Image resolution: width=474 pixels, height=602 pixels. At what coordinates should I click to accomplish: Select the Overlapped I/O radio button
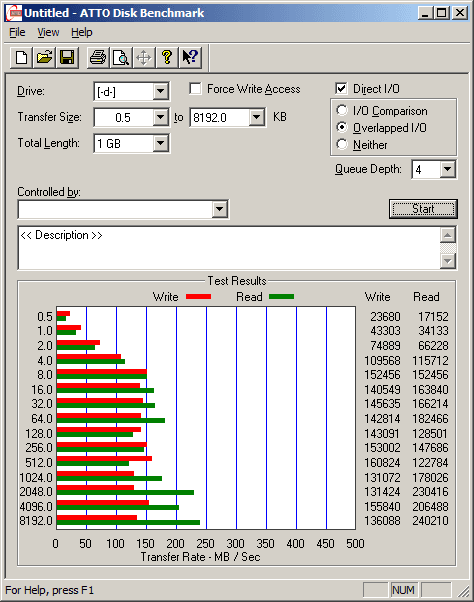[342, 127]
